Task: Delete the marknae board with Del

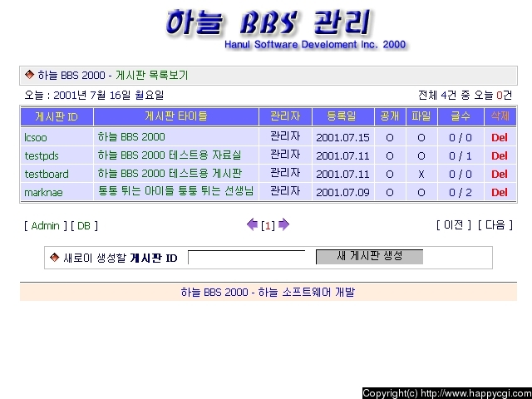Action: coord(500,192)
